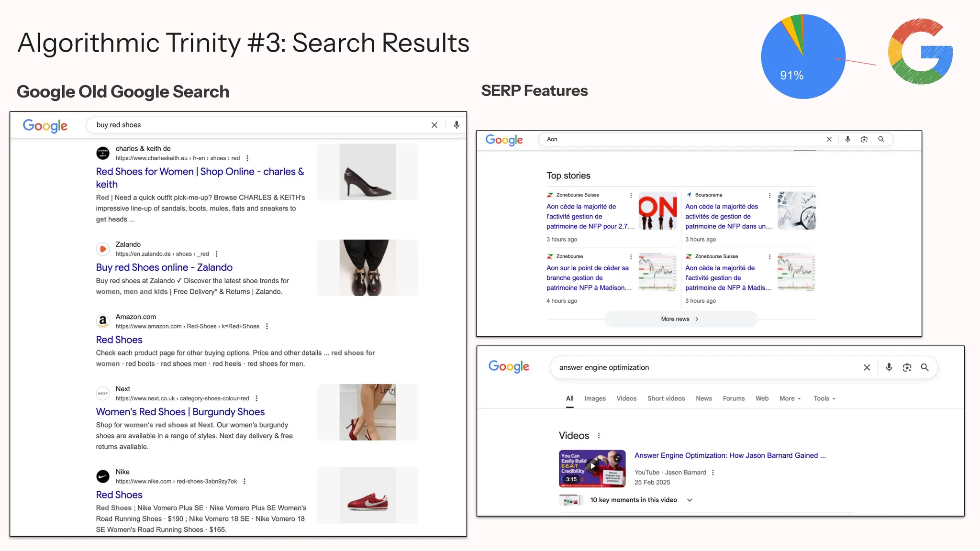Click voice search mic in Aon search

coord(847,139)
